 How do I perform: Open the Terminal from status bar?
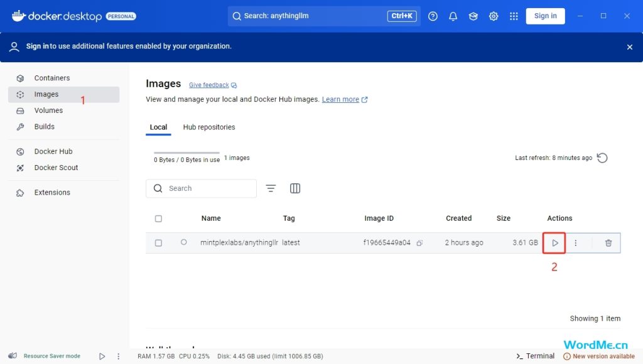535,356
